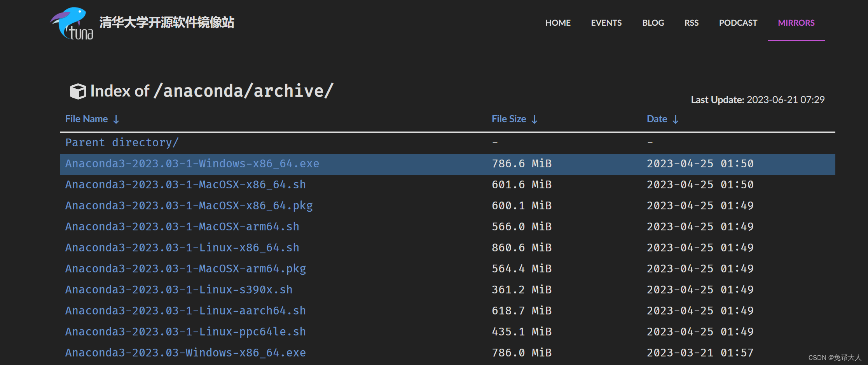Open the BLOG menu item
Viewport: 868px width, 365px height.
[653, 23]
